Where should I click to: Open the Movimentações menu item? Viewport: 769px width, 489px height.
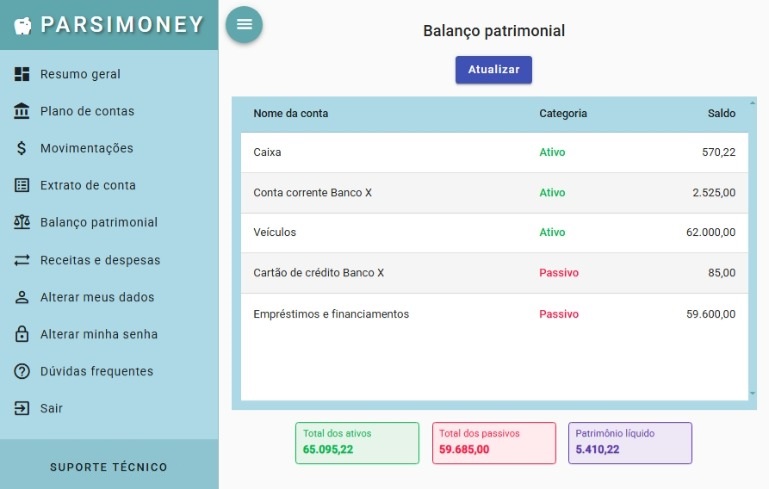(x=86, y=148)
